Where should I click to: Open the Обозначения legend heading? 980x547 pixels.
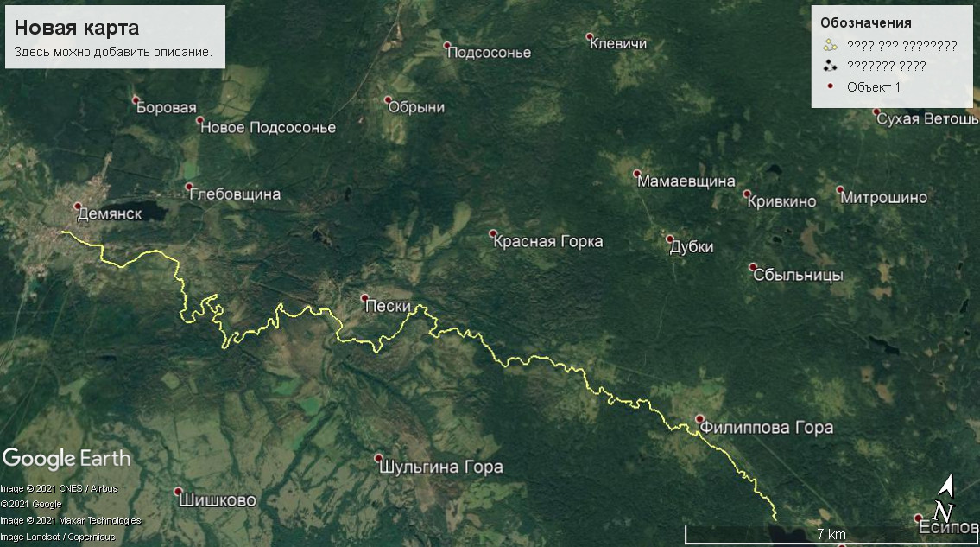coord(866,23)
